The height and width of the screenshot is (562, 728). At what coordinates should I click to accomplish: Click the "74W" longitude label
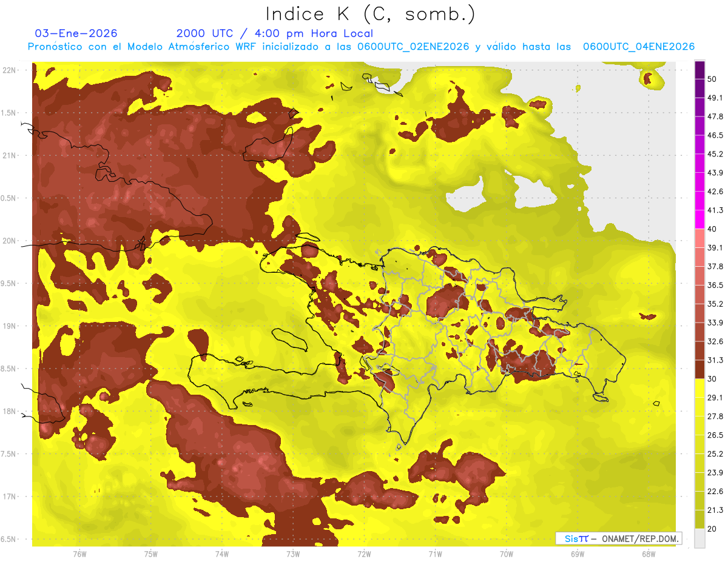(x=222, y=554)
